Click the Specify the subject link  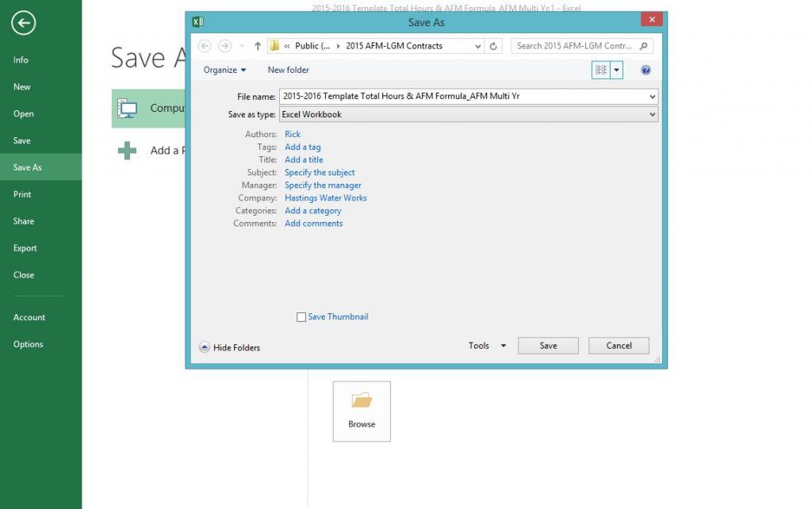pyautogui.click(x=319, y=172)
